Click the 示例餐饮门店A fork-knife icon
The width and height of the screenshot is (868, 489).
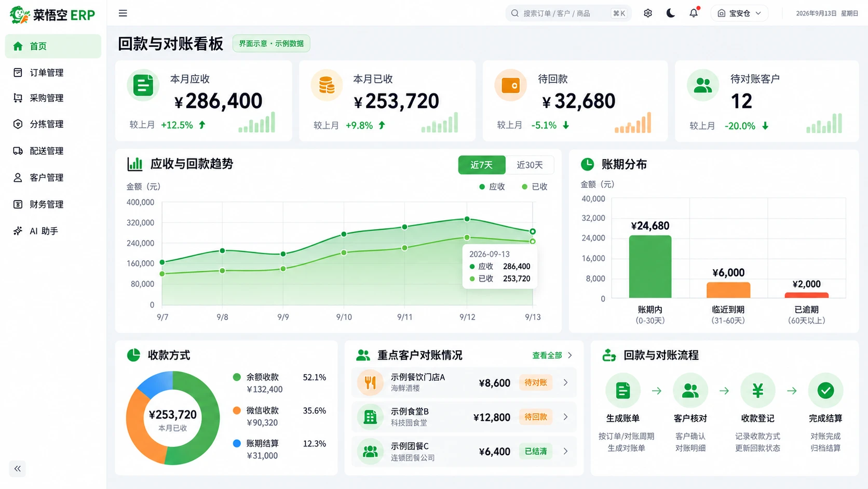pos(370,382)
